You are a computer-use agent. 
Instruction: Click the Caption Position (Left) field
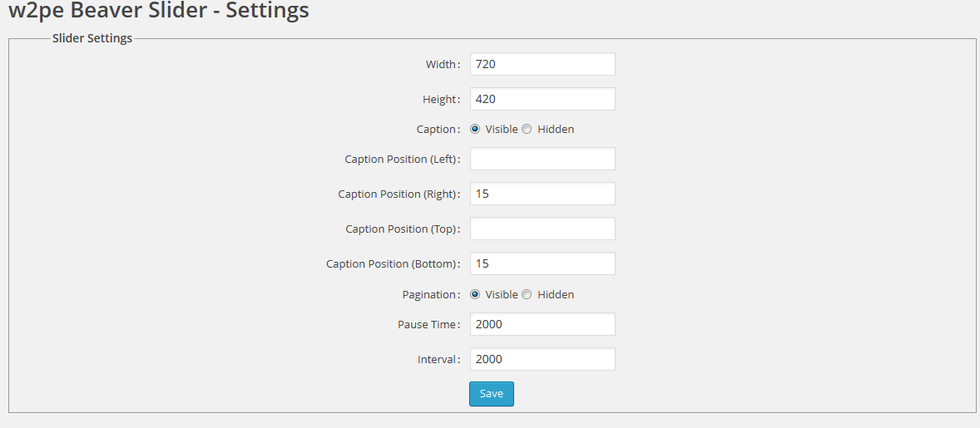[x=542, y=160]
